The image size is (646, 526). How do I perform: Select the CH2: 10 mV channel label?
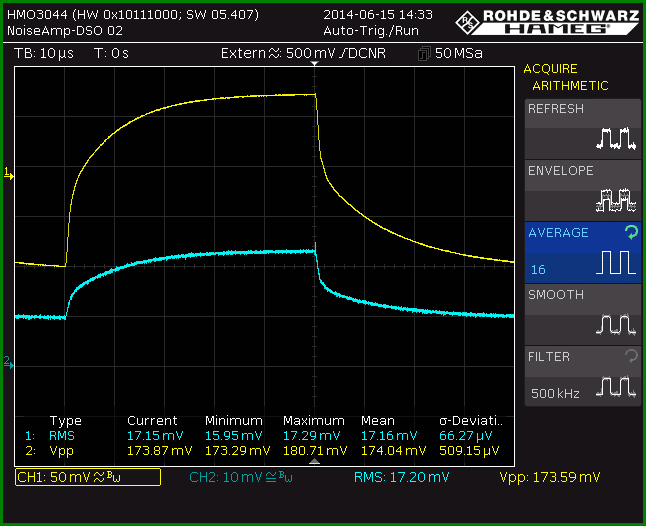(x=241, y=477)
